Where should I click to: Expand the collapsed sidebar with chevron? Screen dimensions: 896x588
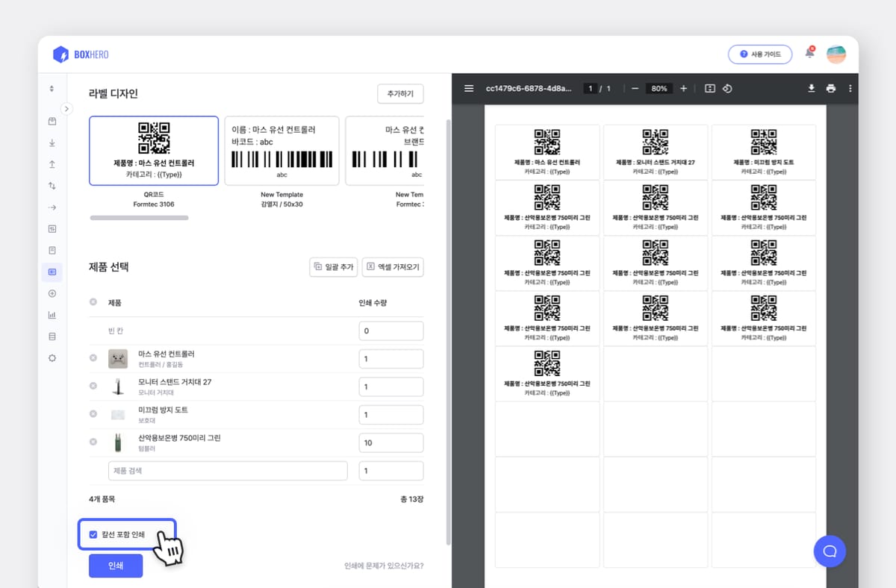click(x=66, y=109)
